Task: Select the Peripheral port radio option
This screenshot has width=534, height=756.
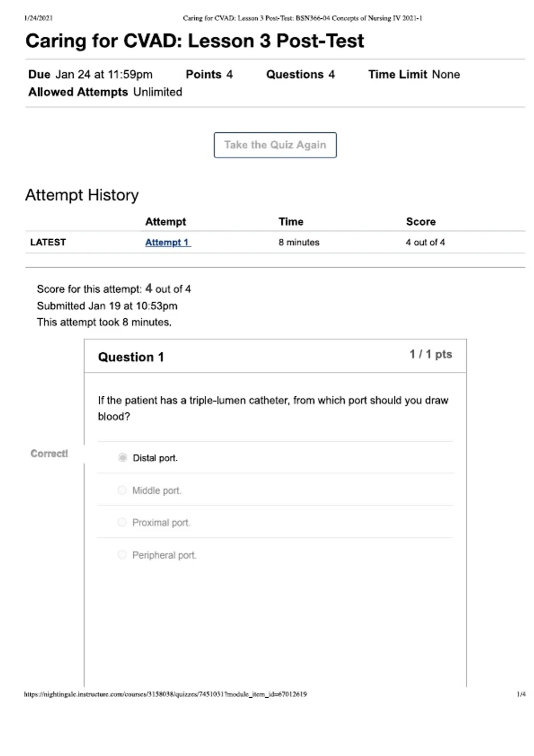Action: pos(122,555)
